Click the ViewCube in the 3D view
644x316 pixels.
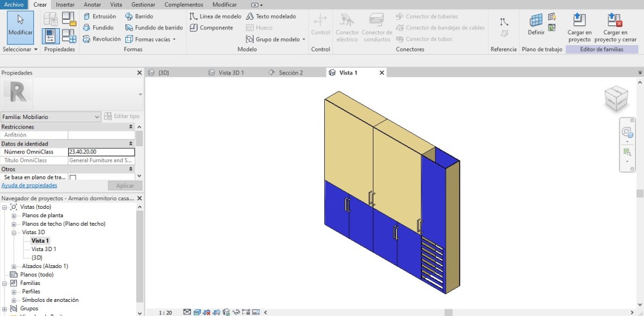click(616, 99)
